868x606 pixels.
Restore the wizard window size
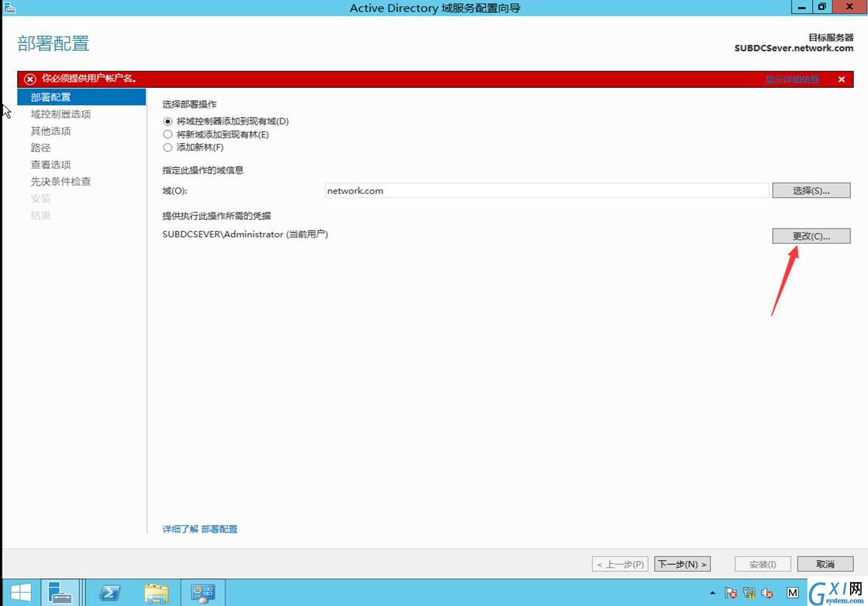click(822, 7)
